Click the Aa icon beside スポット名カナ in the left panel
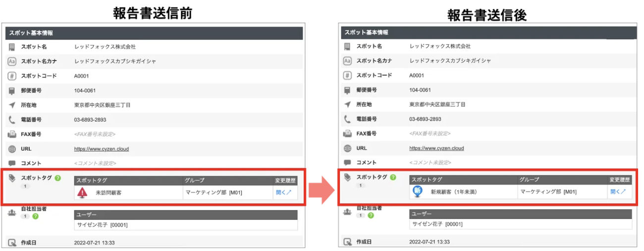 point(12,62)
